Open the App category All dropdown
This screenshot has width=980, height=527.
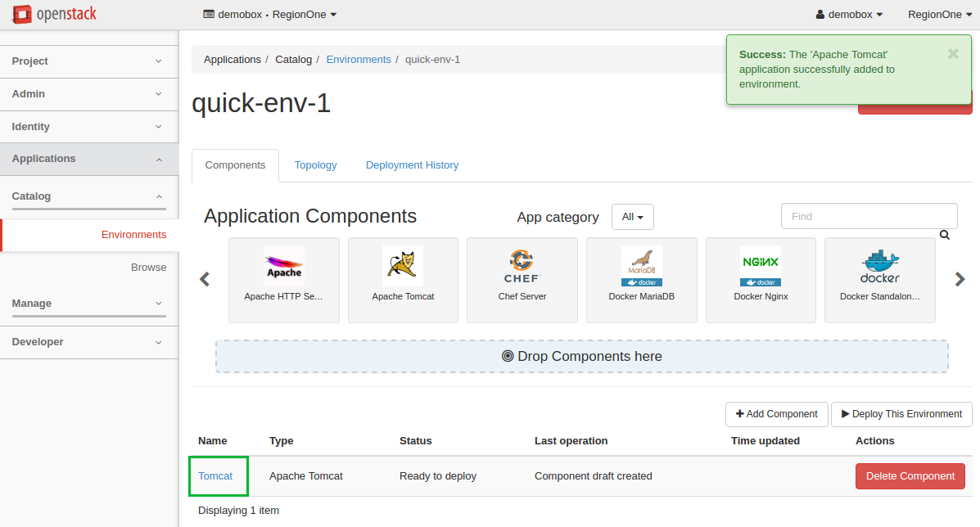coord(632,216)
